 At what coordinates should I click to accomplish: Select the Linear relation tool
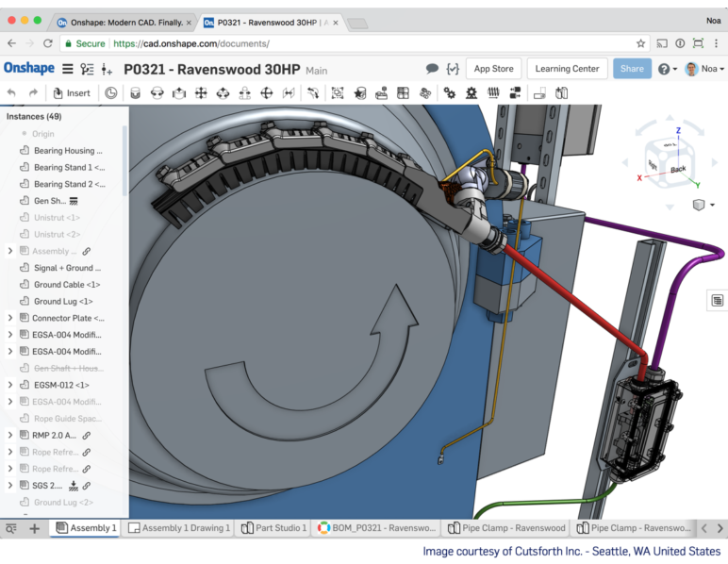pos(516,93)
